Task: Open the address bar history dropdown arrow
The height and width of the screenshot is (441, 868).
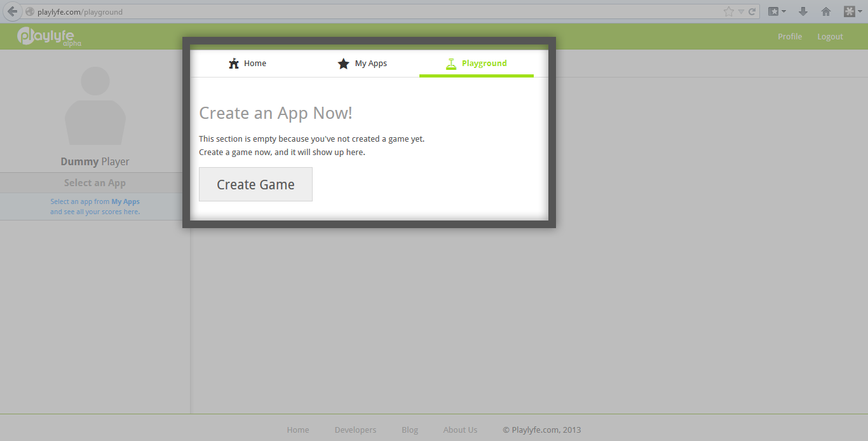Action: (x=741, y=12)
